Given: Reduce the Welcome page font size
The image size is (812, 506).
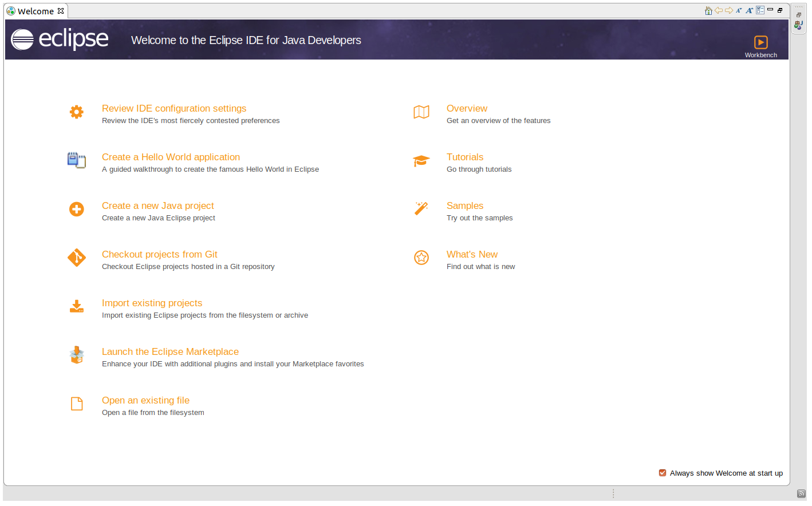Looking at the screenshot, I should pyautogui.click(x=739, y=10).
